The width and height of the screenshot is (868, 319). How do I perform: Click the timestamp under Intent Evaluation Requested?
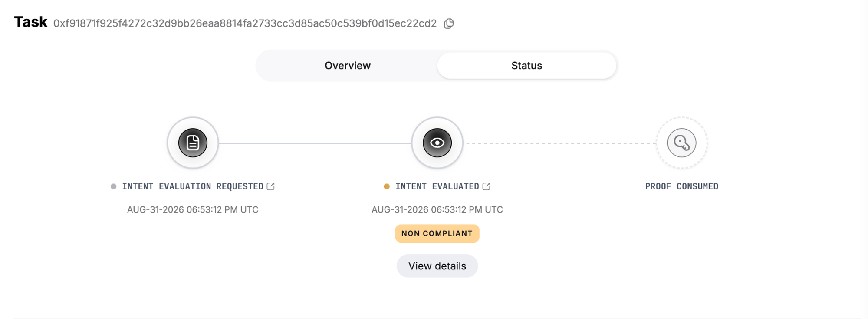point(193,209)
